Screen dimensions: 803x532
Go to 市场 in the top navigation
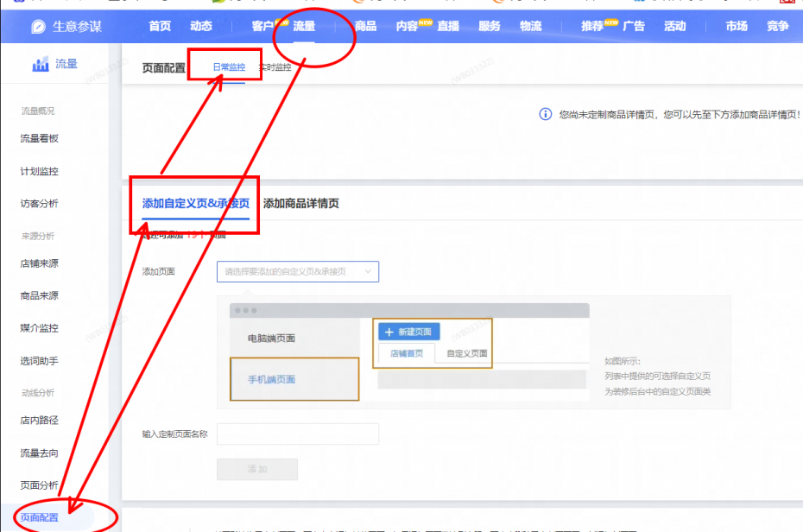(737, 26)
